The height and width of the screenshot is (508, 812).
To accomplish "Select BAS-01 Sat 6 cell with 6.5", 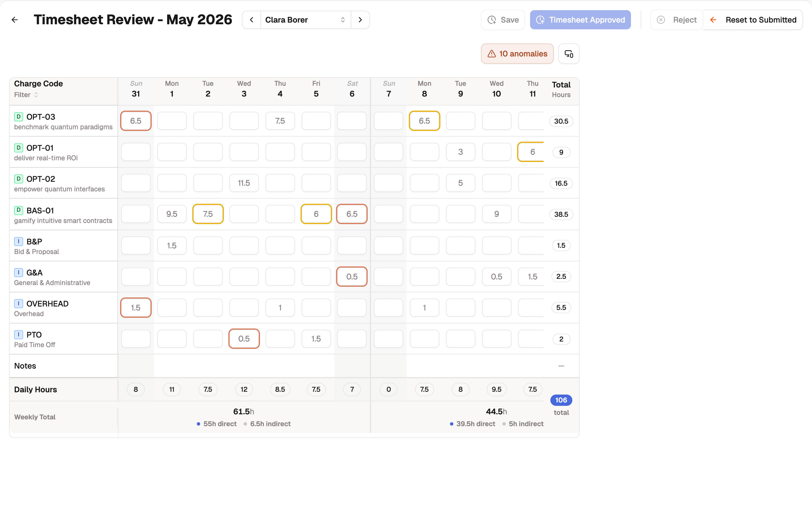I will click(x=352, y=214).
